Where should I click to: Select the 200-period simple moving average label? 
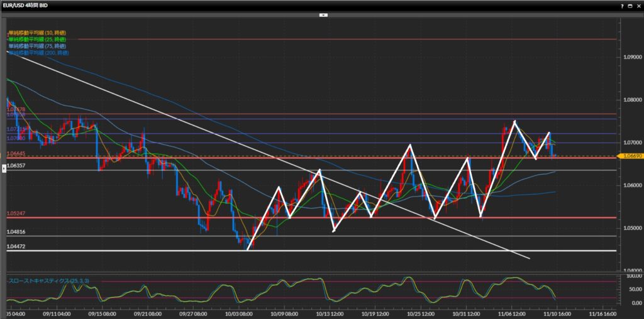pyautogui.click(x=38, y=53)
